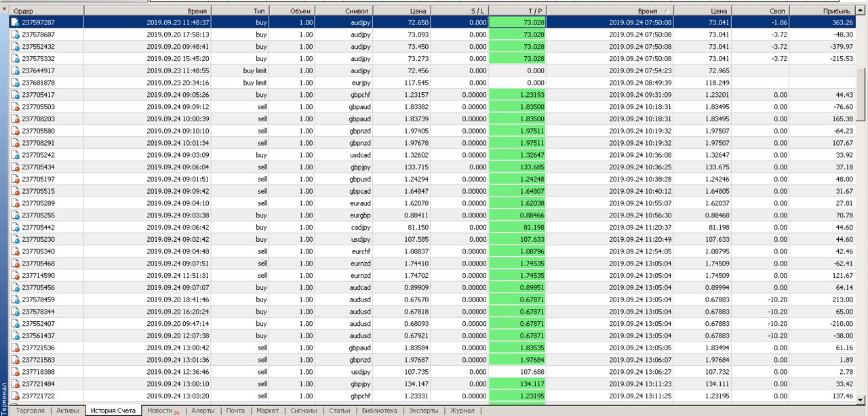Click order number 237718388

[39, 371]
